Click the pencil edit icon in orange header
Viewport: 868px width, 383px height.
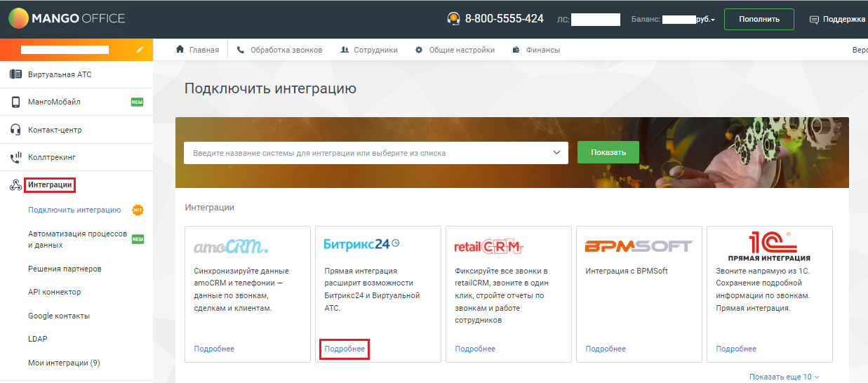coord(140,50)
